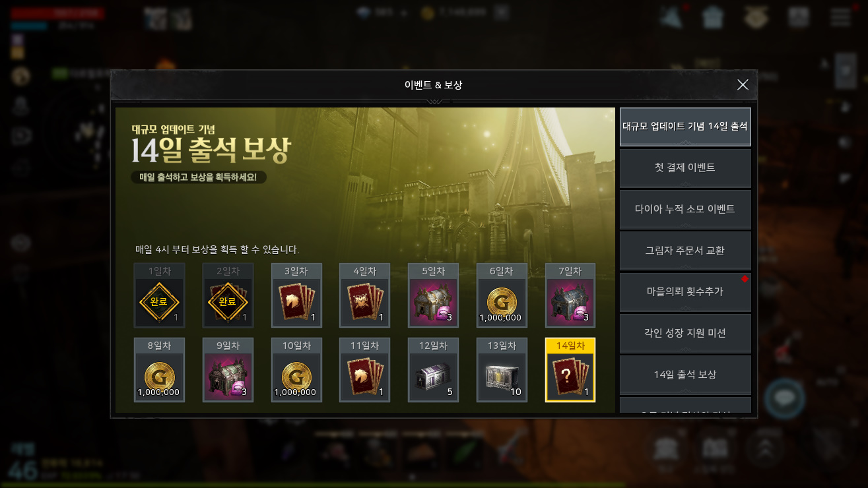Viewport: 868px width, 488px height.
Task: Close the 이벤트 & 보상 window
Action: coord(743,84)
